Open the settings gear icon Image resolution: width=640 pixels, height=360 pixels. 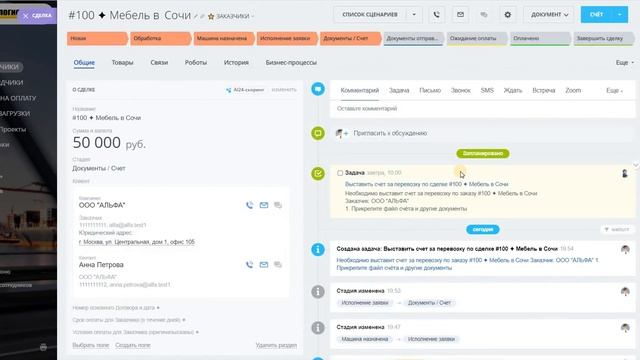click(x=507, y=15)
